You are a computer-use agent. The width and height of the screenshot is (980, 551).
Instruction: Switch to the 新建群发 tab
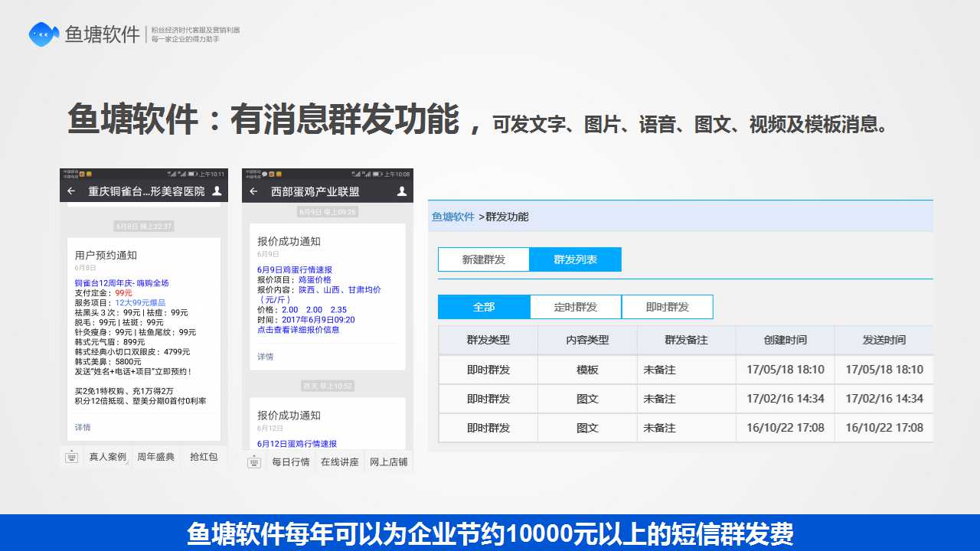[x=484, y=259]
